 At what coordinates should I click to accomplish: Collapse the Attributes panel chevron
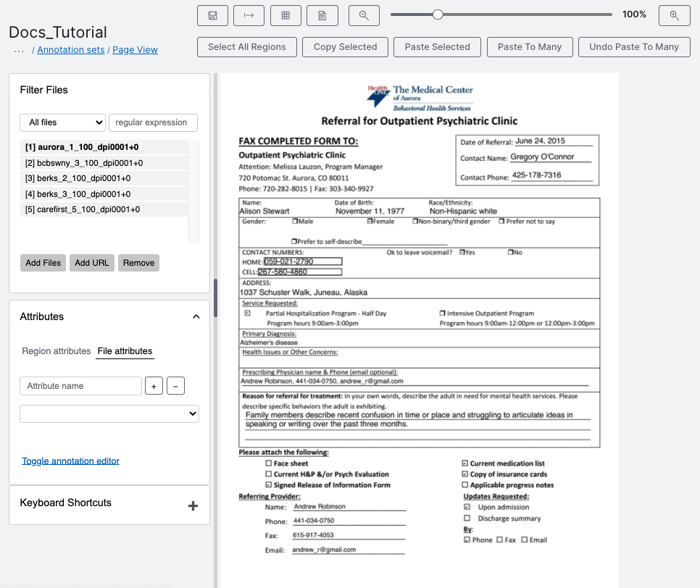[x=196, y=316]
